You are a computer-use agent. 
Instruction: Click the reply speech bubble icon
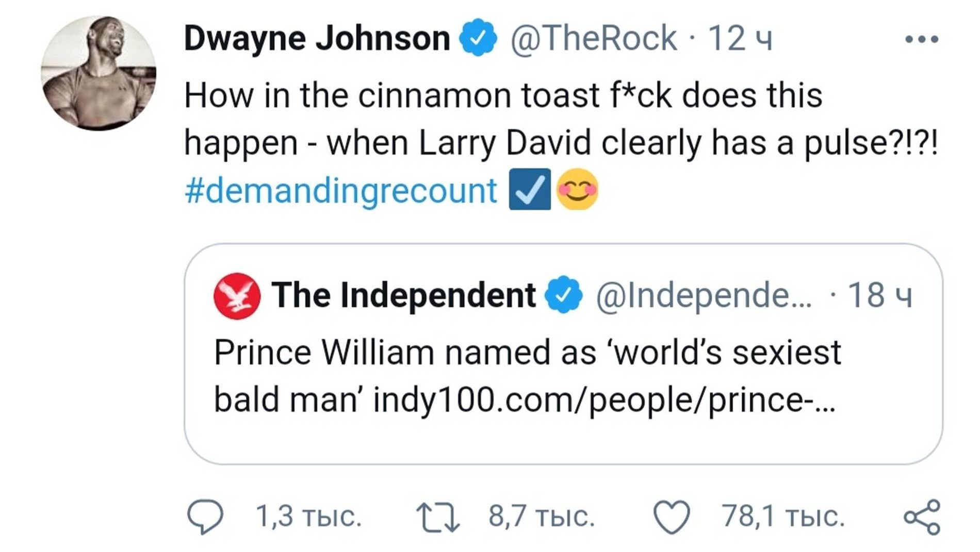[x=205, y=516]
